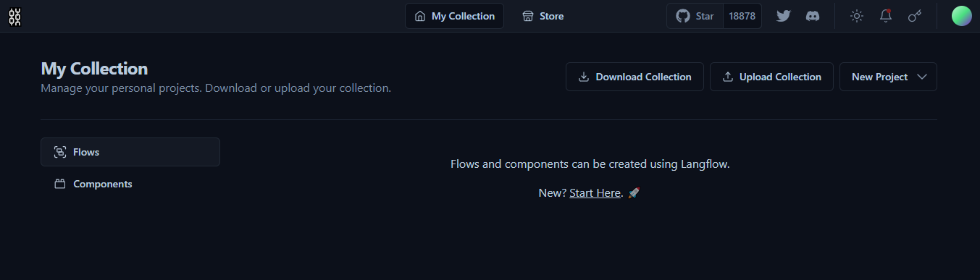
Task: Click the GitHub Star button
Action: [x=695, y=16]
